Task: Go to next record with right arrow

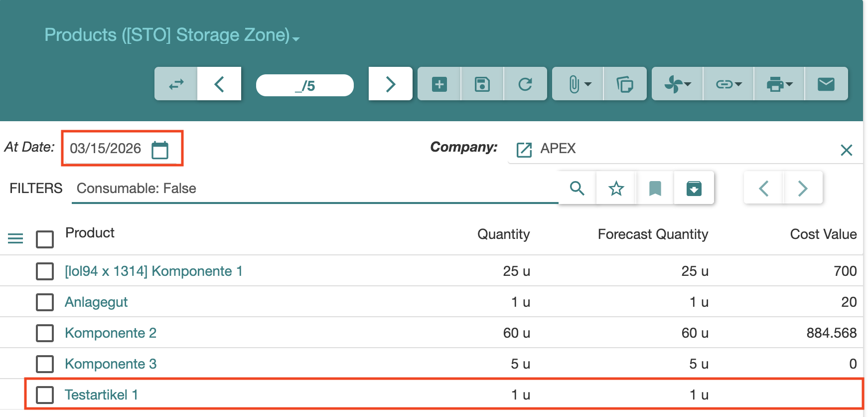Action: pyautogui.click(x=390, y=84)
